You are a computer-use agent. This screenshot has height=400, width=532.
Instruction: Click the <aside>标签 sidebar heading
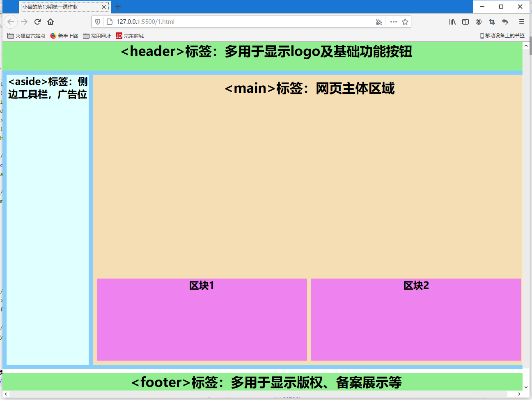(48, 88)
